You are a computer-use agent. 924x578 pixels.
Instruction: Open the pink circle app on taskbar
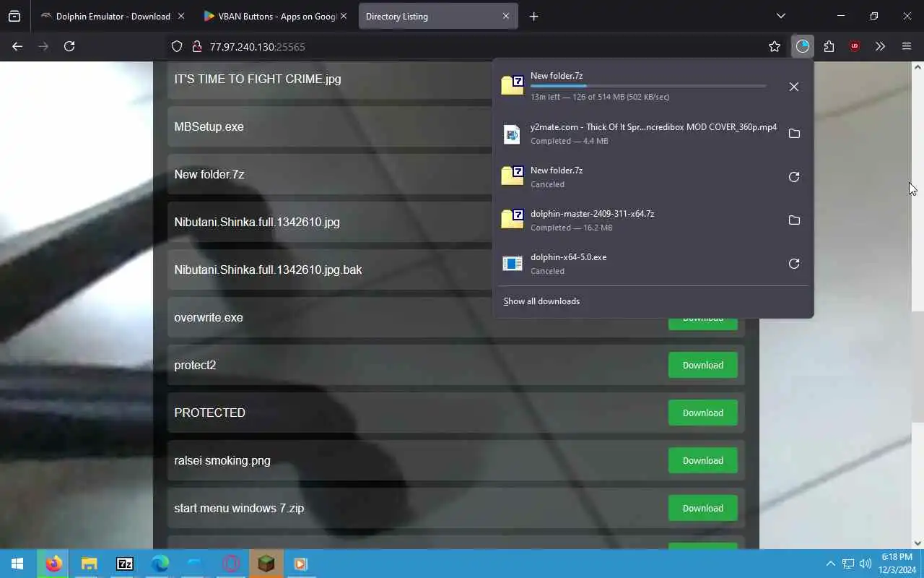(230, 564)
